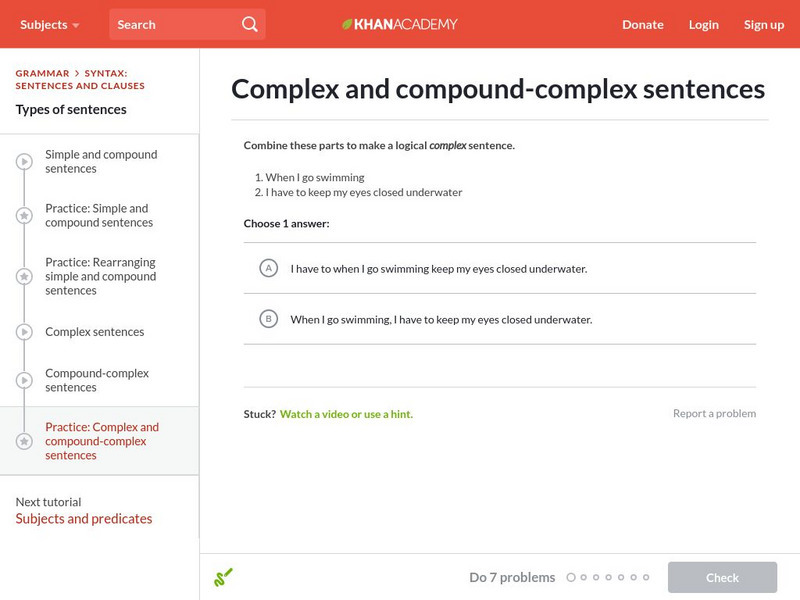The image size is (800, 600).
Task: Open the Watch a video or use a hint link
Action: click(346, 414)
